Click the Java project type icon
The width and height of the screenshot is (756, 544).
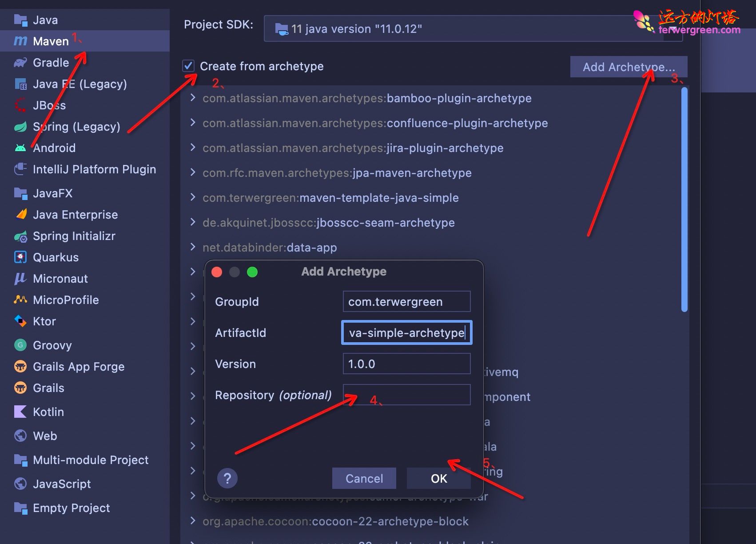(x=20, y=20)
